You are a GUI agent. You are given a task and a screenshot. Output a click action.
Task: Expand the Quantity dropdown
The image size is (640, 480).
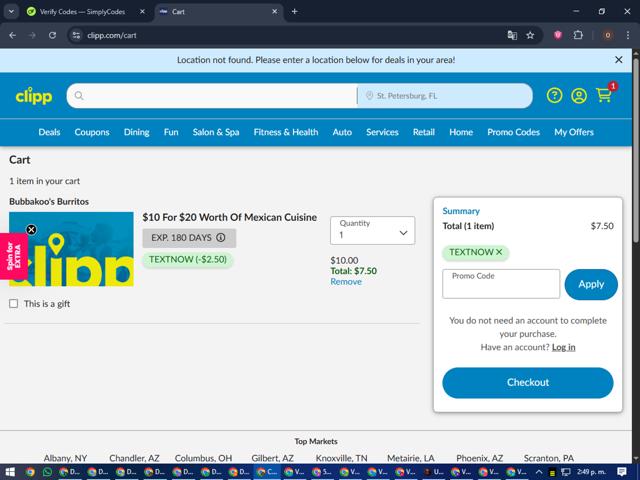372,231
